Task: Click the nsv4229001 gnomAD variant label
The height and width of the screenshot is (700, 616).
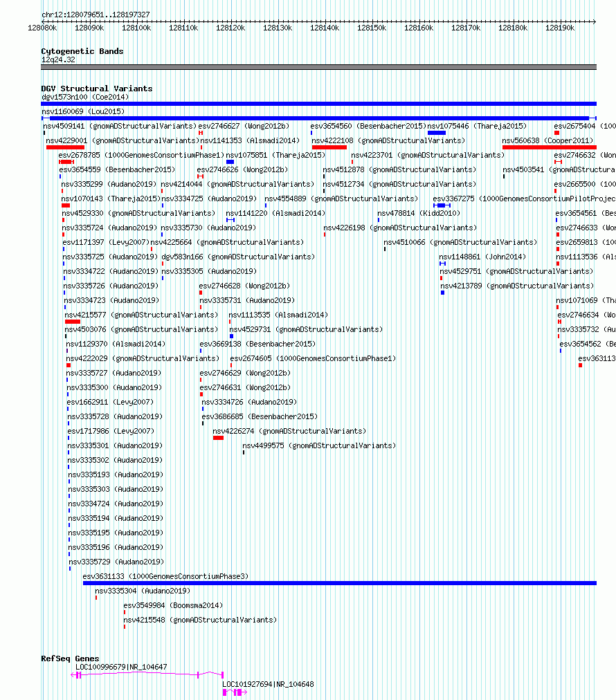Action: click(123, 140)
